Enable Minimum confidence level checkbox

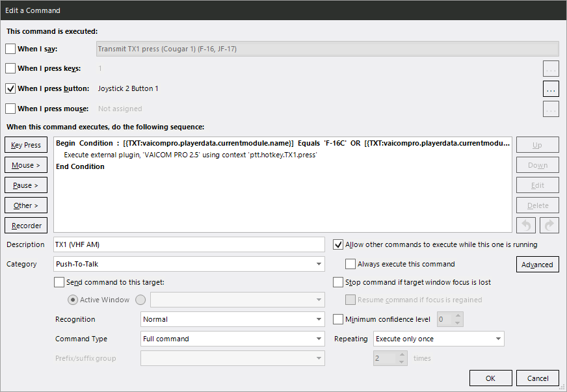[x=338, y=319]
